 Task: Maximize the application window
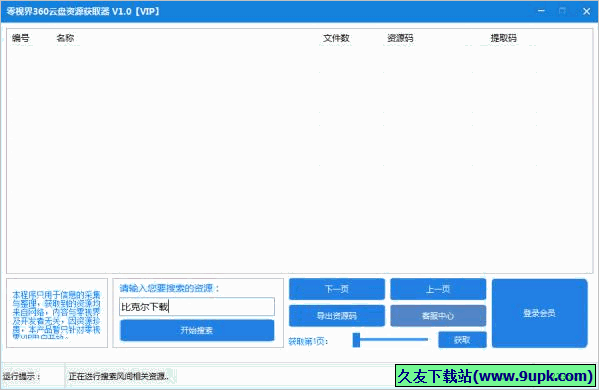563,11
